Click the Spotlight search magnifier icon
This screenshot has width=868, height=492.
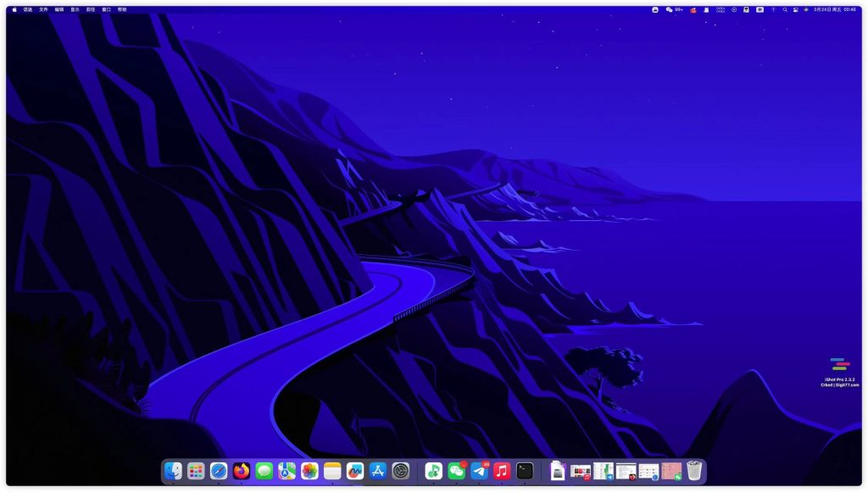785,9
